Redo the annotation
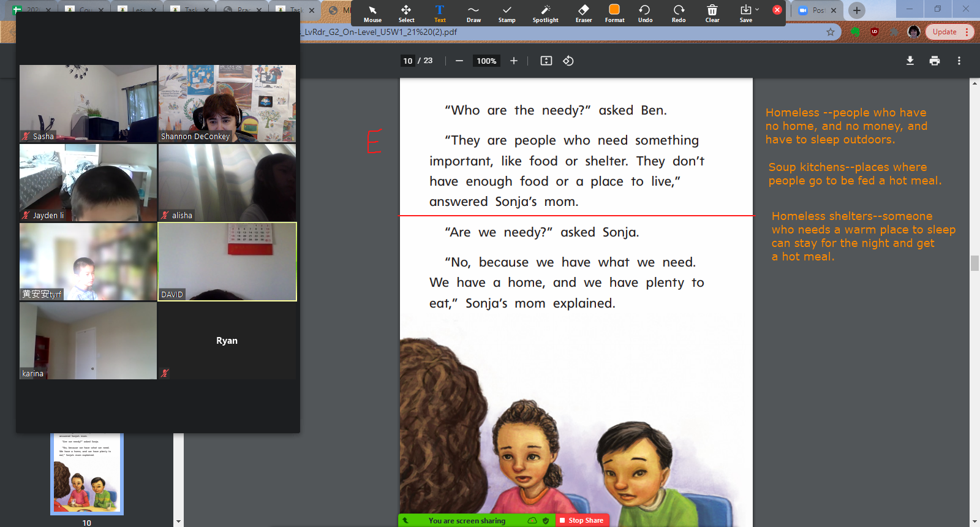 click(x=679, y=13)
